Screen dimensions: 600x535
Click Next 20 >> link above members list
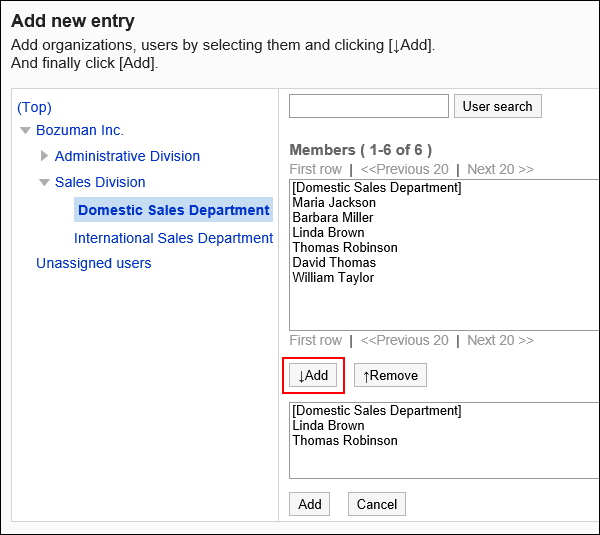click(500, 169)
